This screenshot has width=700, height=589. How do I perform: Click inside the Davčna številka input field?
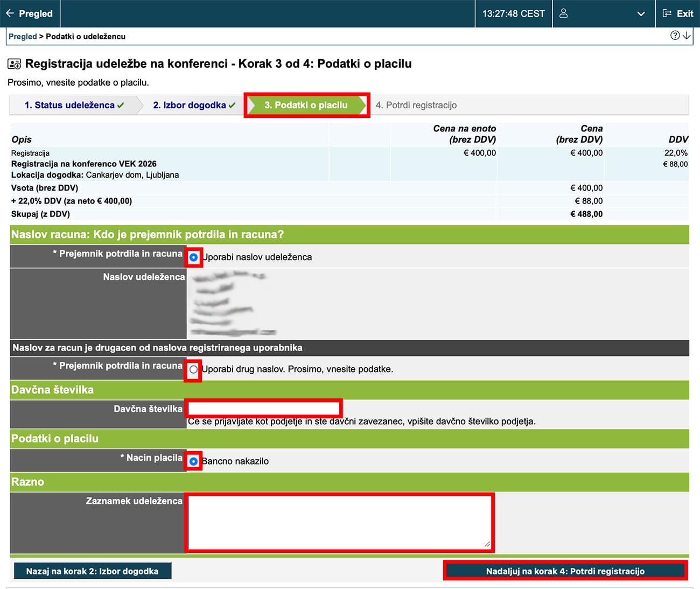[x=263, y=408]
